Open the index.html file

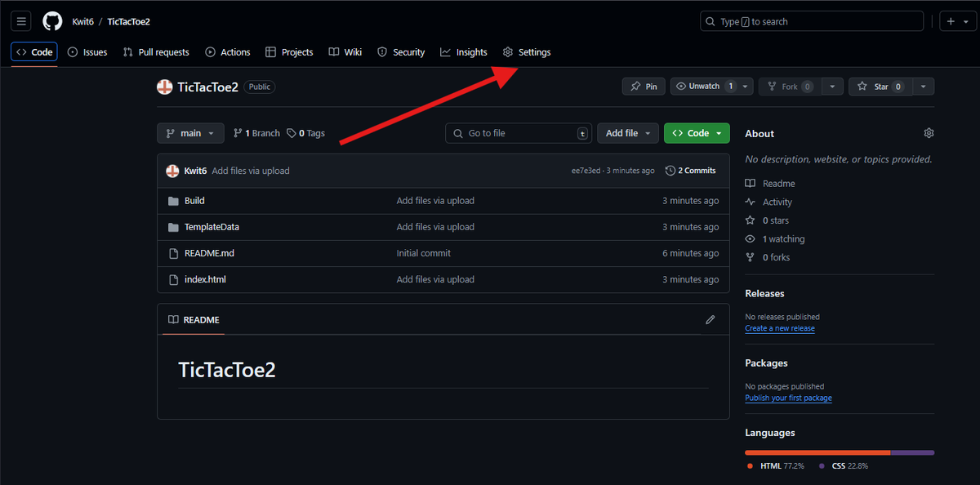205,279
